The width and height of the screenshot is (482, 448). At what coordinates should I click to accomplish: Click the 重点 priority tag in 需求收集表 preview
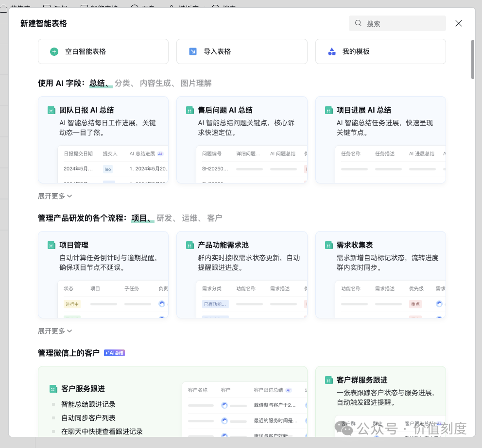pyautogui.click(x=415, y=304)
